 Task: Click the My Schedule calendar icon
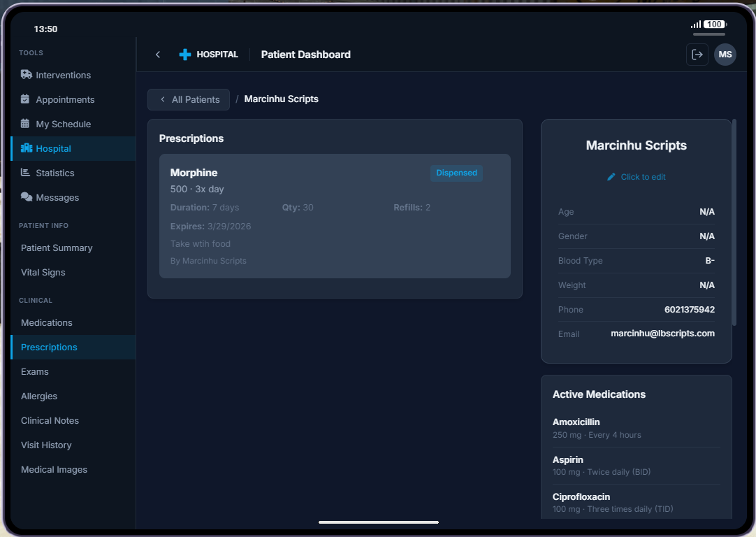[x=26, y=124]
